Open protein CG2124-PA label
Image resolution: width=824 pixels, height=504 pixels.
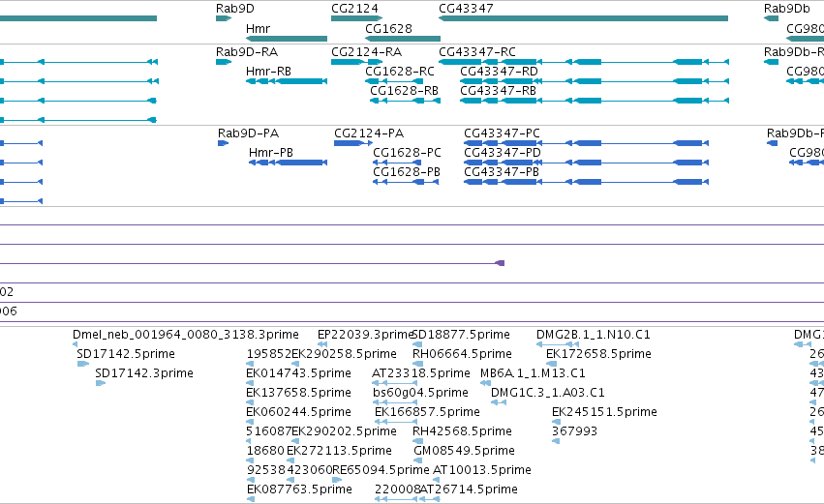[x=369, y=133]
